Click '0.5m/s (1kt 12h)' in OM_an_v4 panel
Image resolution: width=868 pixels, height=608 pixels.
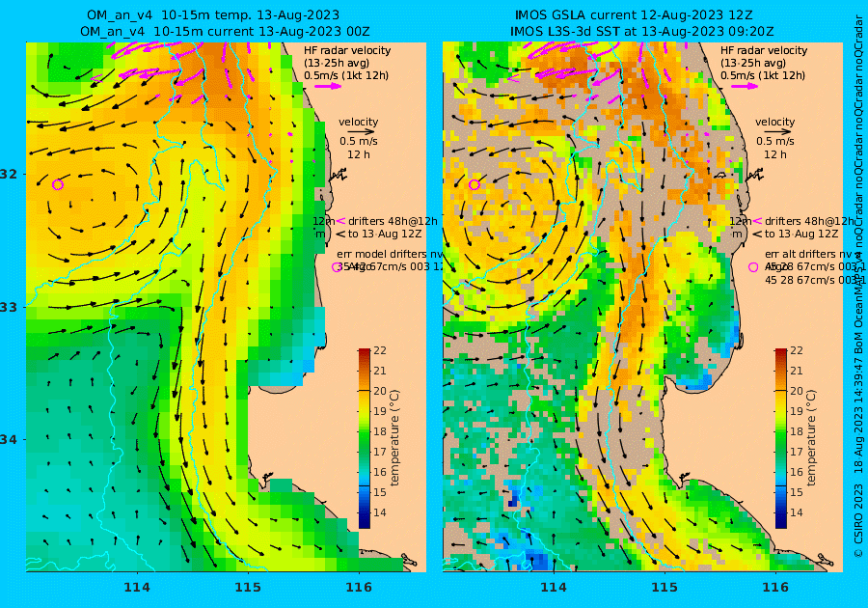click(x=346, y=75)
